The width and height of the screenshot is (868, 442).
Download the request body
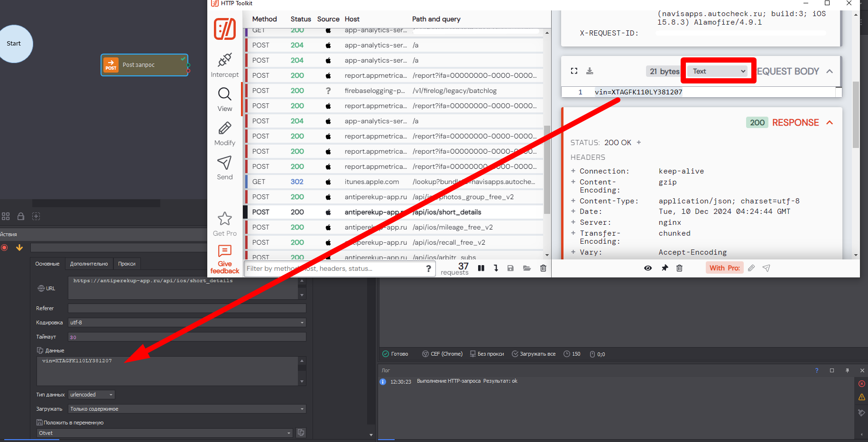(590, 71)
